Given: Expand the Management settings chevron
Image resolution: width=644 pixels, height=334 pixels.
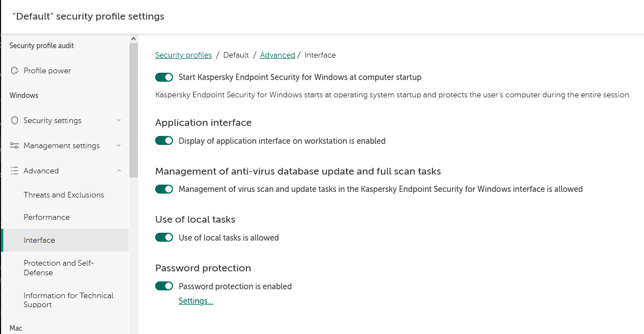Looking at the screenshot, I should pos(119,145).
